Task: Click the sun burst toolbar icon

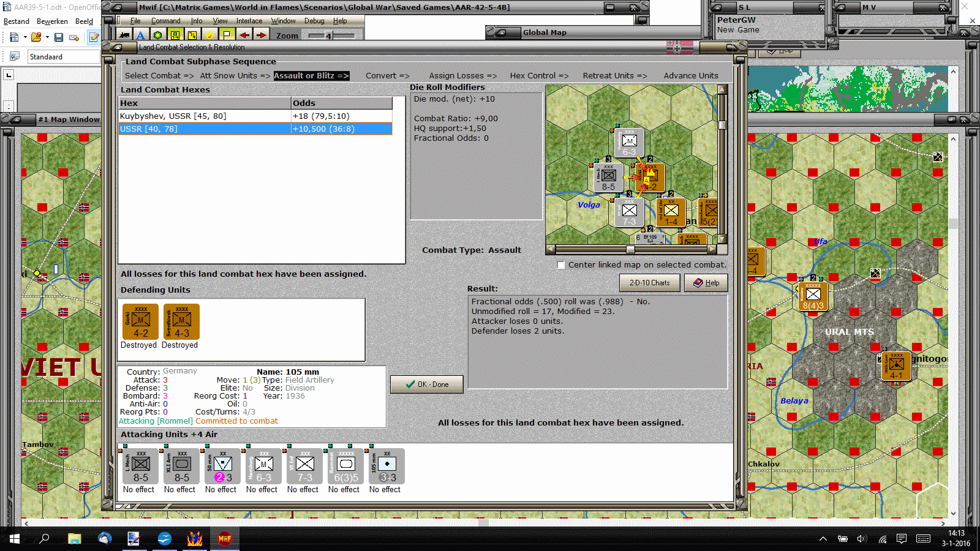Action: coord(209,36)
